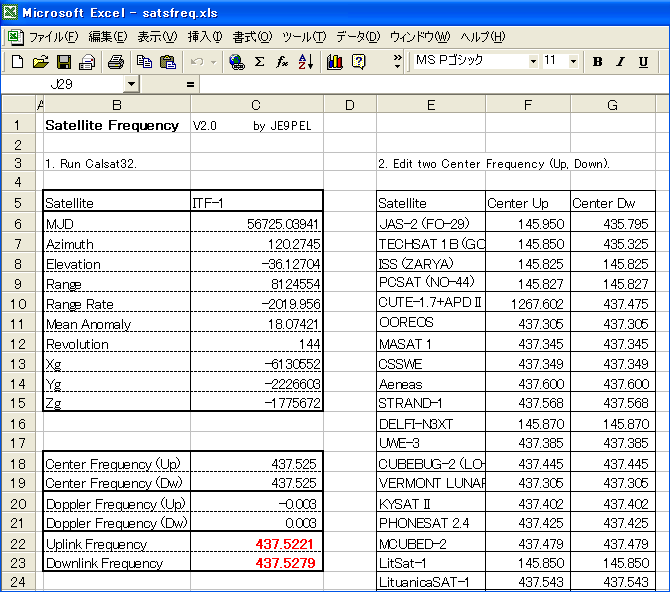
Task: Click the Sort Ascending A-Z icon
Action: [x=306, y=62]
